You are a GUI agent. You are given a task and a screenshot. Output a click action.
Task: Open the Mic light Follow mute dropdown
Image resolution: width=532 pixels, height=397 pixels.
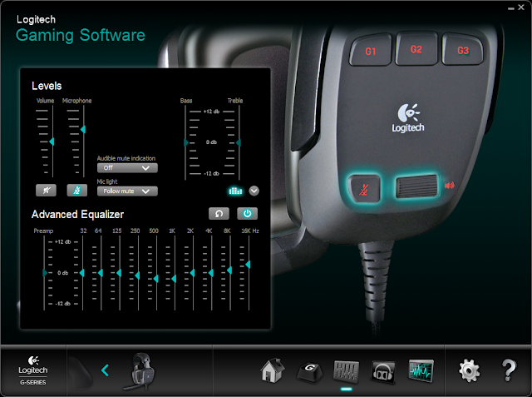tap(127, 191)
